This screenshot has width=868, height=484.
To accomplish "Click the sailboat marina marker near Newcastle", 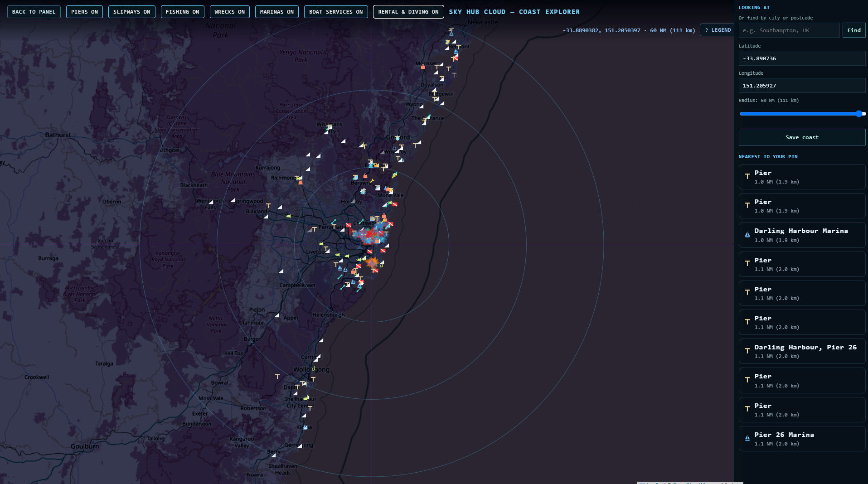I will click(451, 34).
